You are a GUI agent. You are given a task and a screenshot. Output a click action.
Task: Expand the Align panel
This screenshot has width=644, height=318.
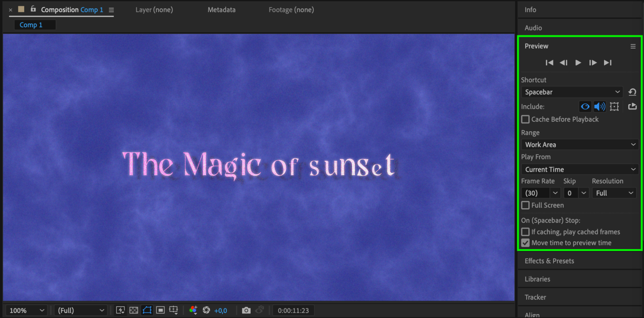tap(532, 315)
